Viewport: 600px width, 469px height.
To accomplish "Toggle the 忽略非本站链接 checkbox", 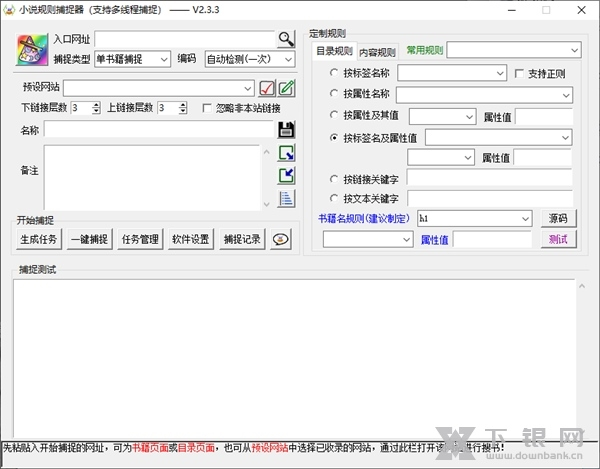I will click(x=207, y=108).
